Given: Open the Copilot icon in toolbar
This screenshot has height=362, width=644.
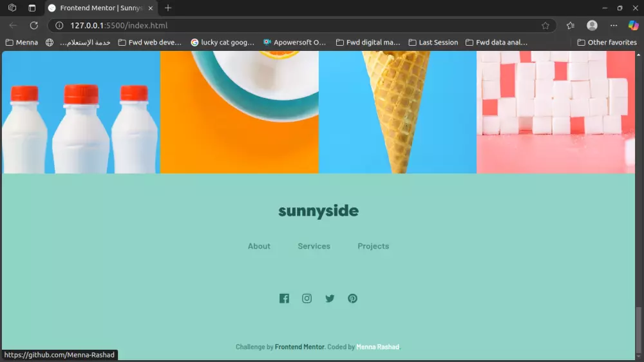Looking at the screenshot, I should coord(633,26).
